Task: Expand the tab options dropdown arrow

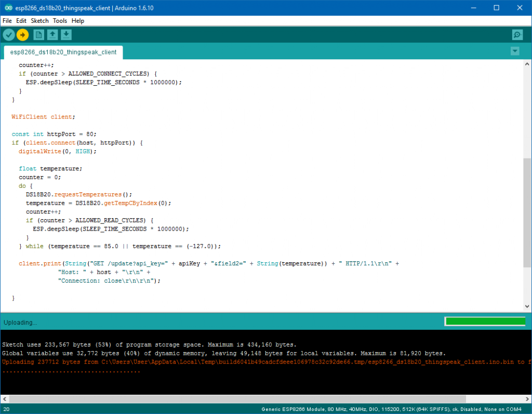Action: click(515, 51)
